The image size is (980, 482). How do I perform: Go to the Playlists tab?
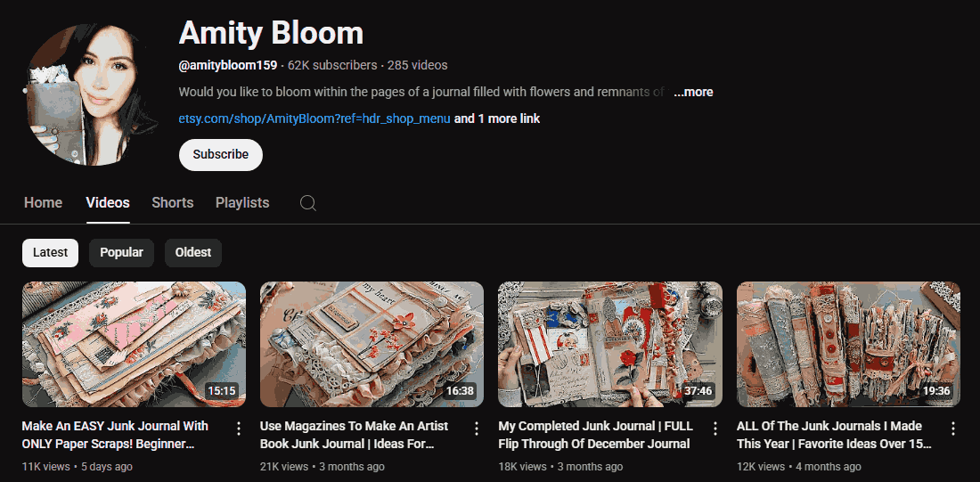tap(242, 203)
